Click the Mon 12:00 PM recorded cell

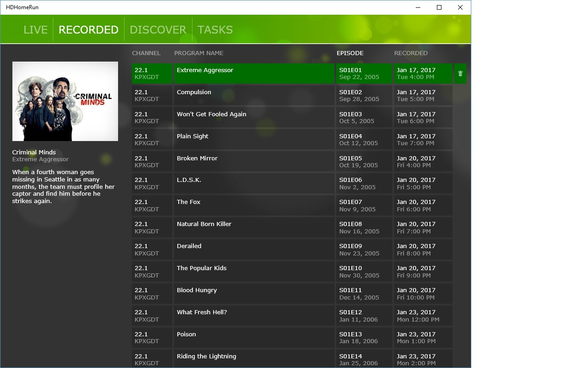[423, 316]
